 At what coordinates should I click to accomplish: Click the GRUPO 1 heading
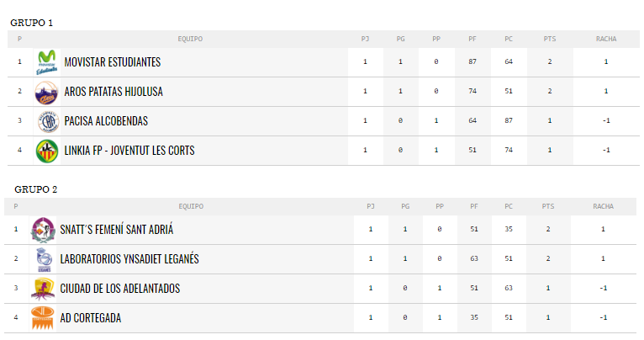[32, 23]
